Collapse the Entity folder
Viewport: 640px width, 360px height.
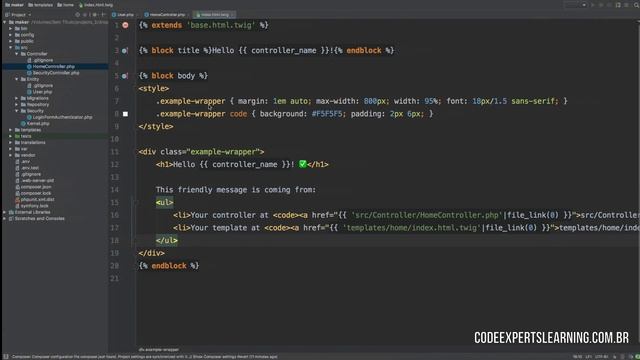click(17, 79)
